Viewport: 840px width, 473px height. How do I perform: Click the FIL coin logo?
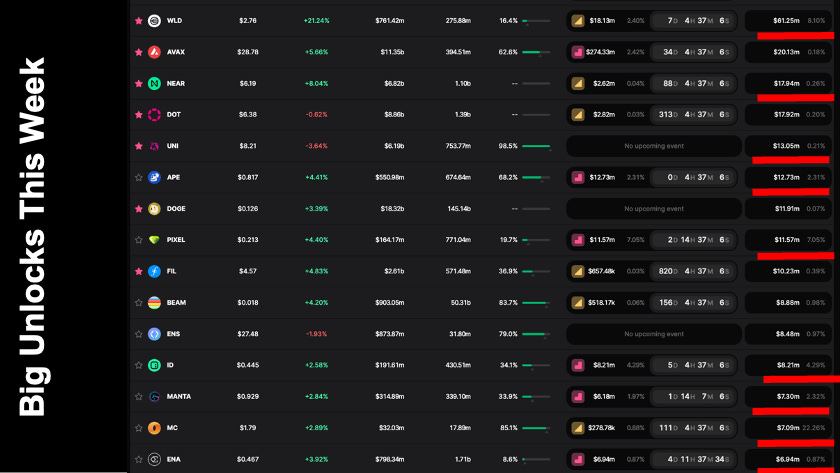tap(154, 271)
